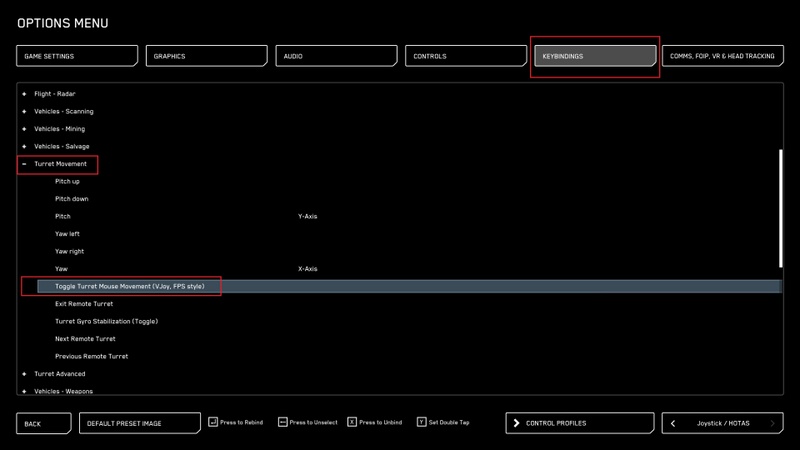The height and width of the screenshot is (450, 800).
Task: Click the keybindings list scrollbar
Action: [x=781, y=208]
